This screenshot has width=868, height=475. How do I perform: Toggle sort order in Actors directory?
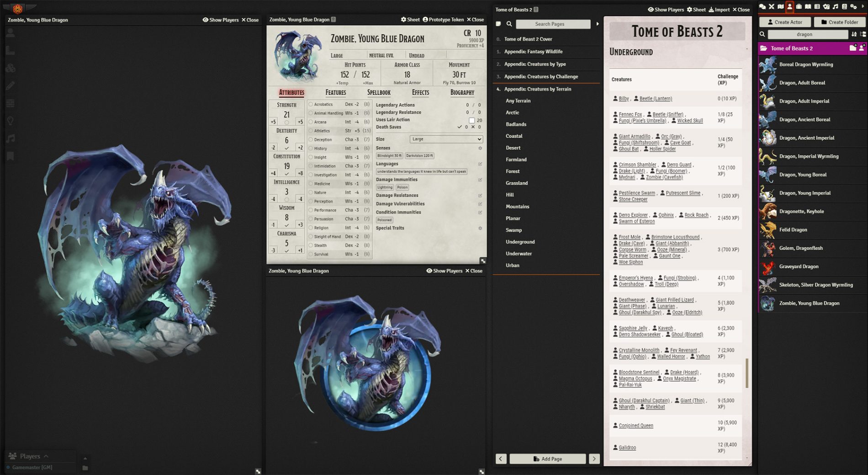pos(854,34)
